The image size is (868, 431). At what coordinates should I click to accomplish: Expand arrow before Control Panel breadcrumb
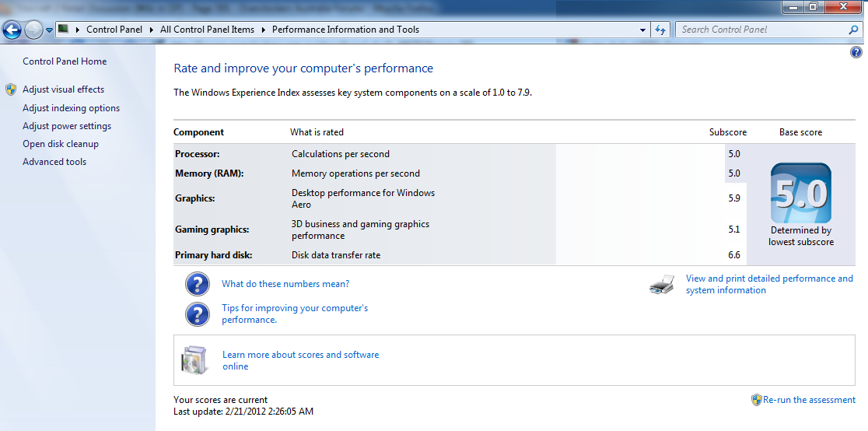click(x=77, y=30)
